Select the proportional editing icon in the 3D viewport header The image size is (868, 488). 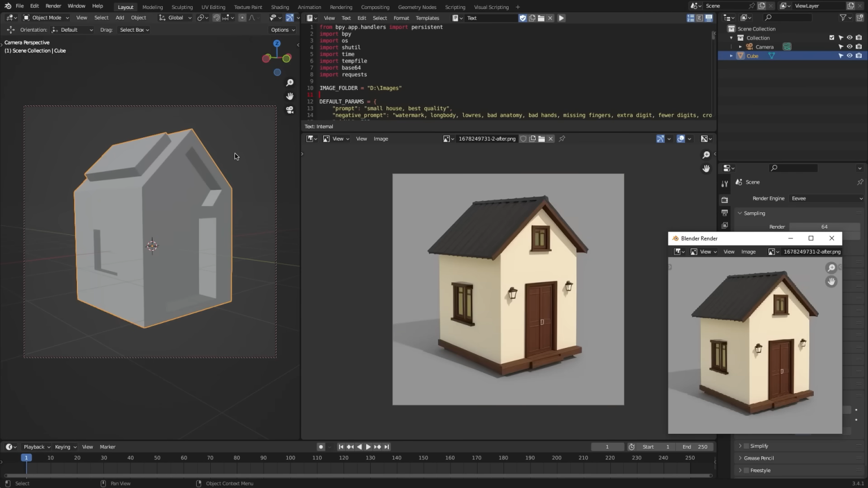pos(242,18)
